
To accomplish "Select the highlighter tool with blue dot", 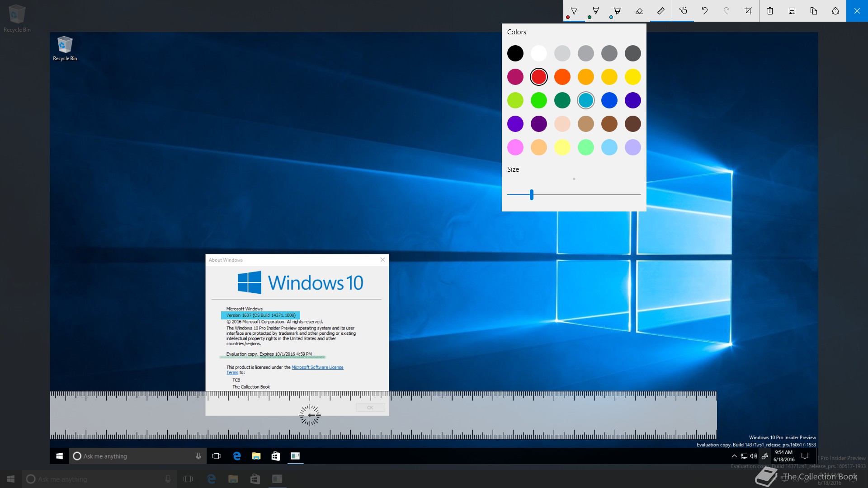I will [x=617, y=11].
